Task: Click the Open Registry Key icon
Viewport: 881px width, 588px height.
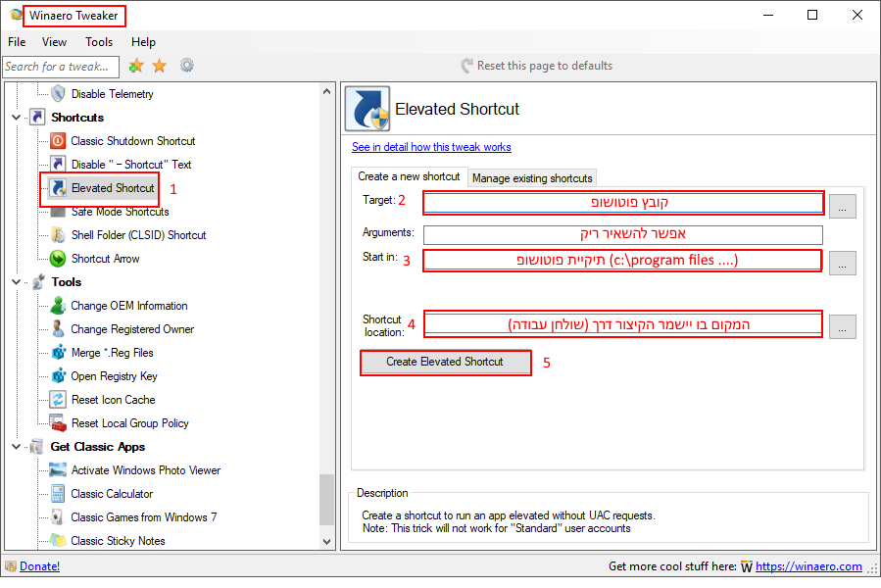Action: (59, 376)
